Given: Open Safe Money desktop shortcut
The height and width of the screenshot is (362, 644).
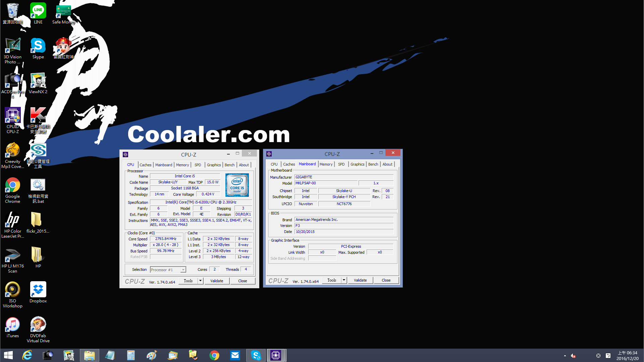Looking at the screenshot, I should pyautogui.click(x=63, y=14).
